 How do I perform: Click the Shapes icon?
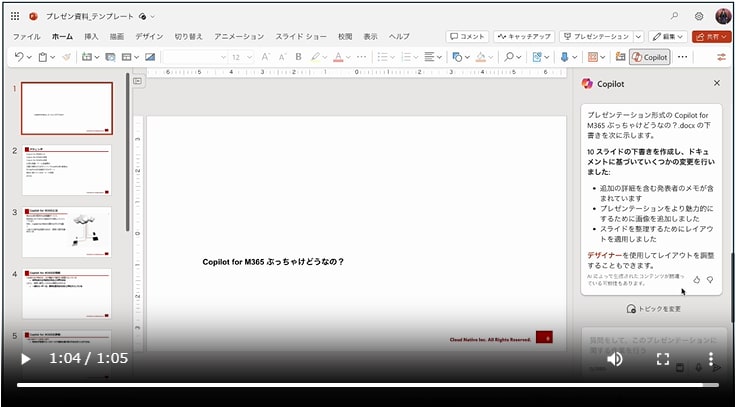[x=457, y=57]
